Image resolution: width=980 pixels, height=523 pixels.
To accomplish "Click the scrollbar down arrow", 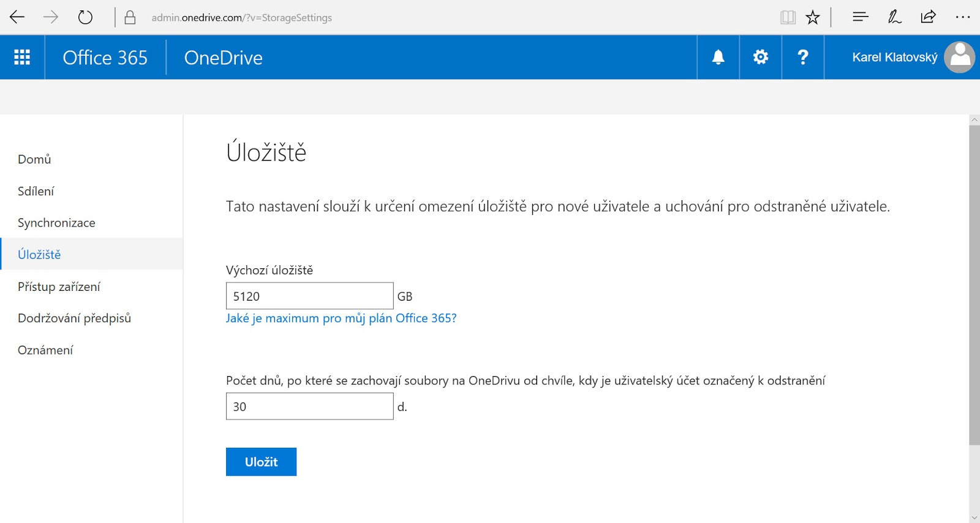I will click(974, 517).
